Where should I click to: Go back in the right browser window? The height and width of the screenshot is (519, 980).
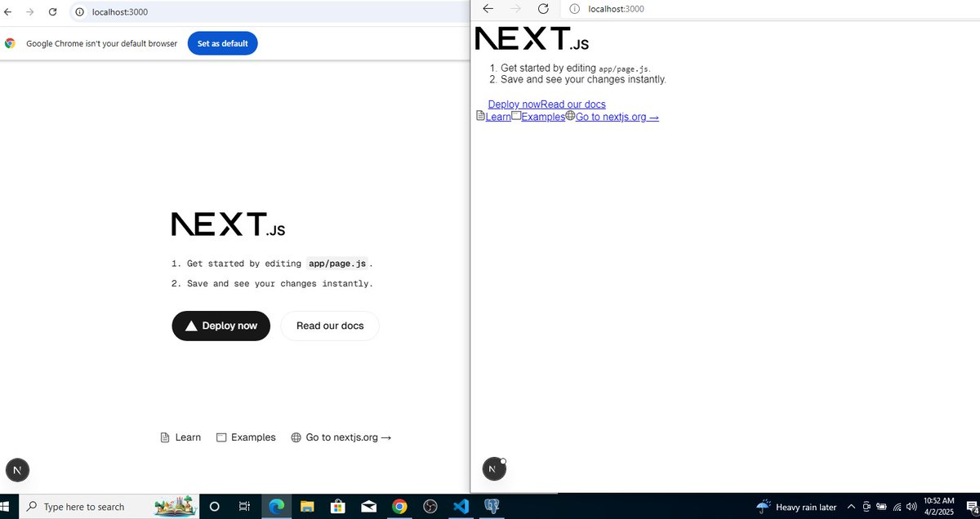pyautogui.click(x=488, y=8)
